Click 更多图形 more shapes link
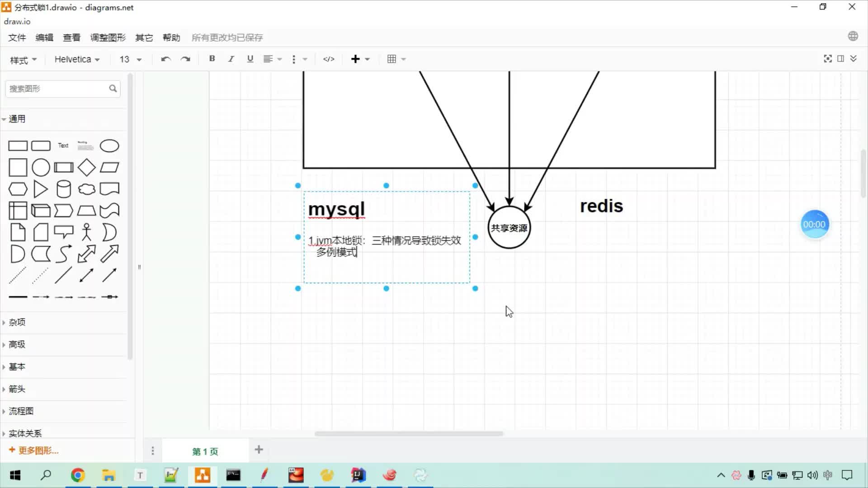 (34, 450)
